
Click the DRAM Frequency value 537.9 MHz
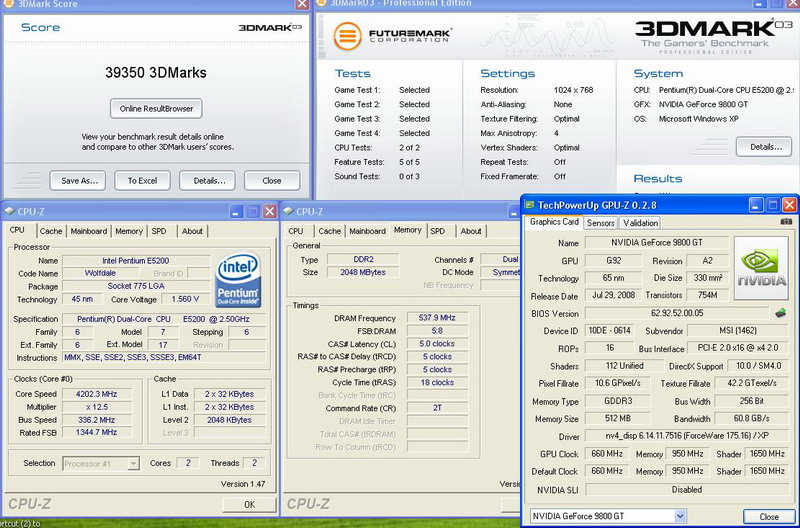click(x=437, y=318)
